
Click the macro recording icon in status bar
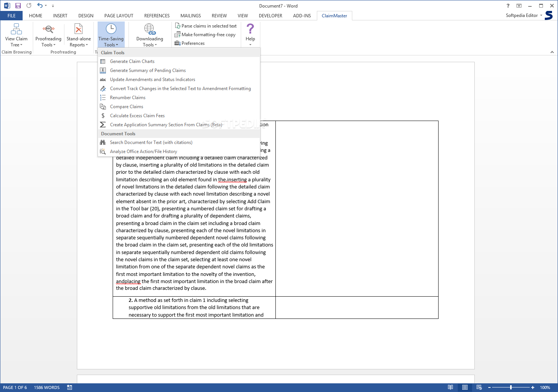point(70,387)
